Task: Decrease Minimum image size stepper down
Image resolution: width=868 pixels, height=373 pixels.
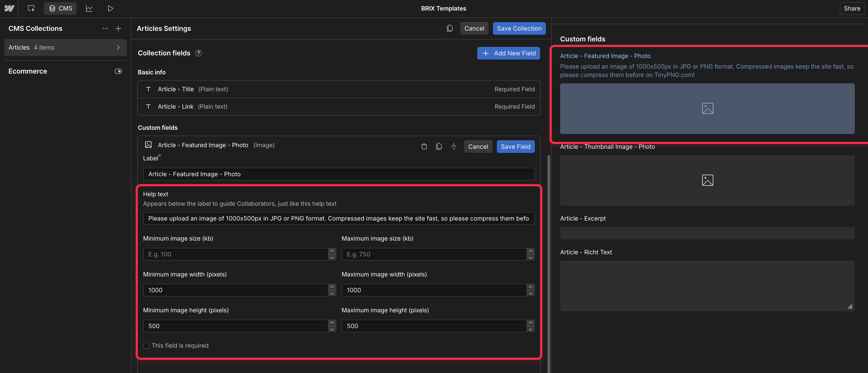Action: (332, 257)
